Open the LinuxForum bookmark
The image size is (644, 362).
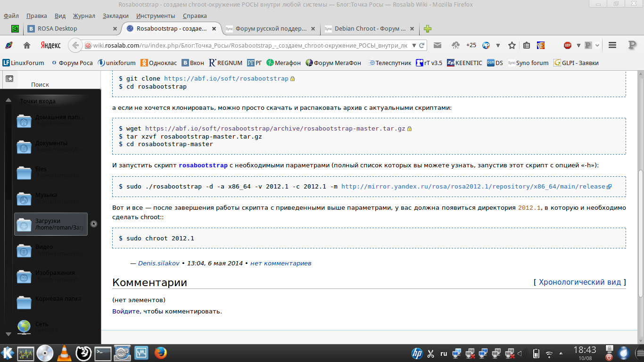click(24, 63)
